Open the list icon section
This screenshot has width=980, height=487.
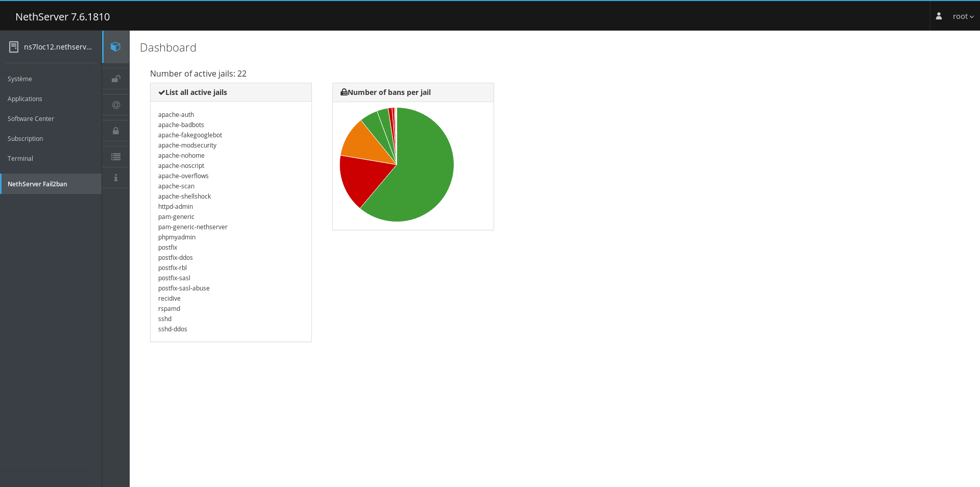coord(116,157)
